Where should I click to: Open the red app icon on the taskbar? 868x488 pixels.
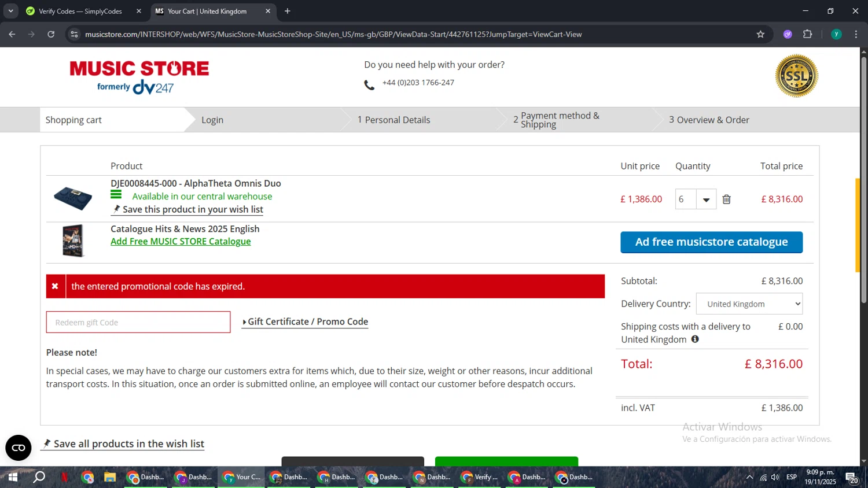tap(65, 477)
